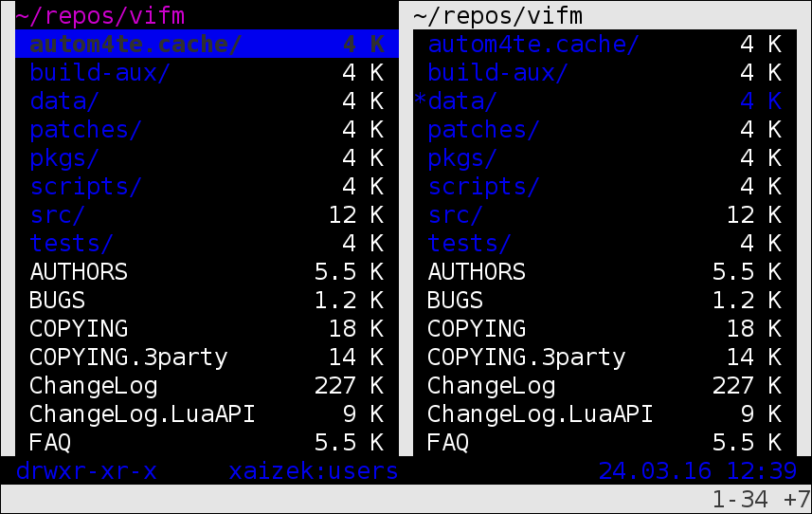Select COPYING.3party in the right pane
This screenshot has width=812, height=514.
(604, 358)
